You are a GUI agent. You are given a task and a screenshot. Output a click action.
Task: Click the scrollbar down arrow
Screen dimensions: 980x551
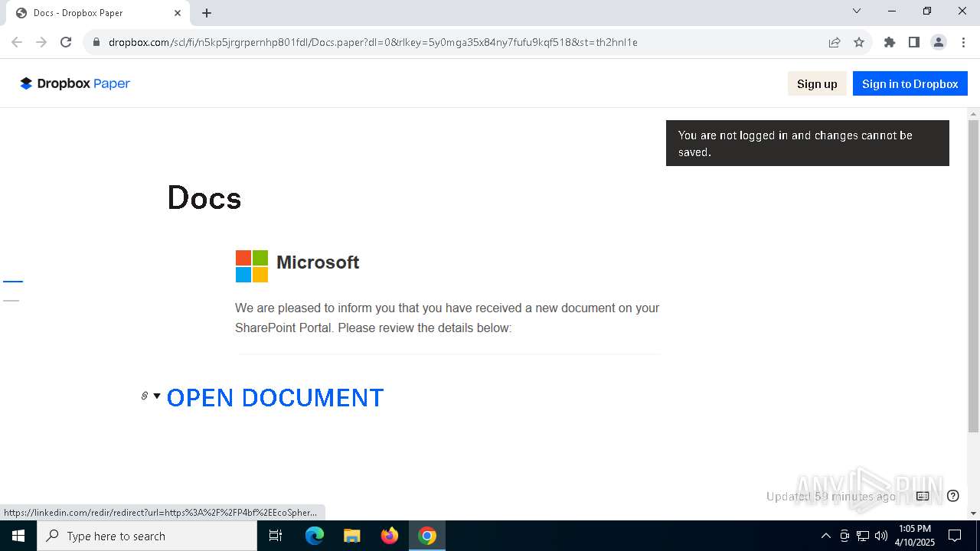pos(973,514)
